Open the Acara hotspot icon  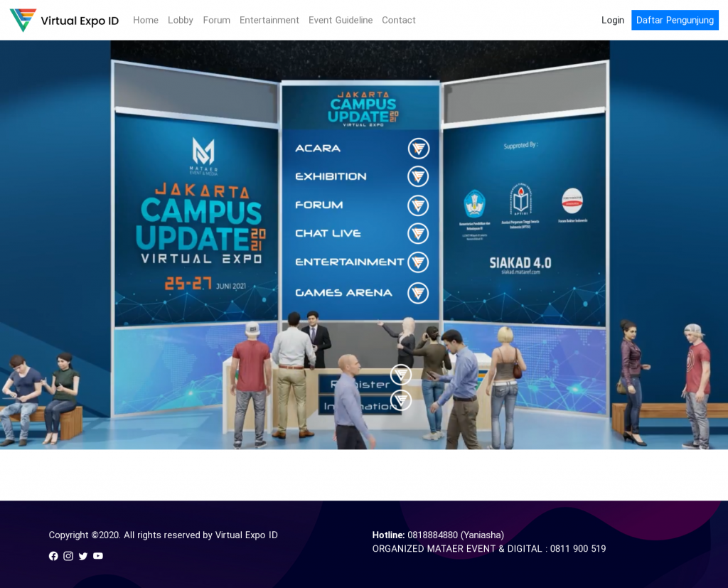tap(418, 149)
